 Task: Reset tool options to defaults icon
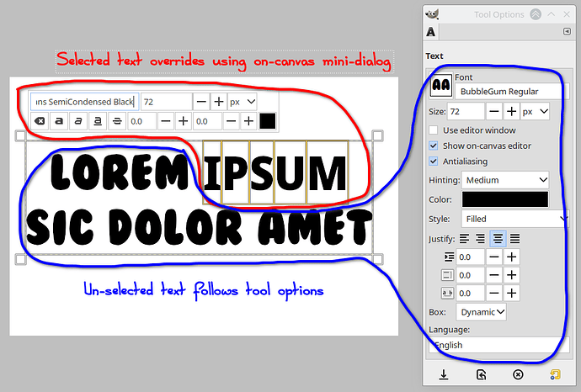click(x=555, y=374)
